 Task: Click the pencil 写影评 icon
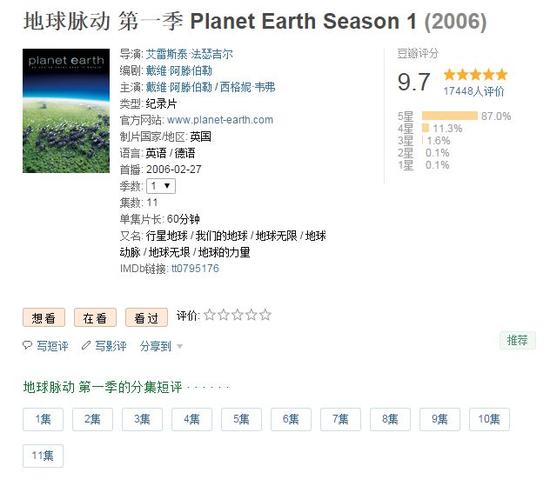click(86, 345)
